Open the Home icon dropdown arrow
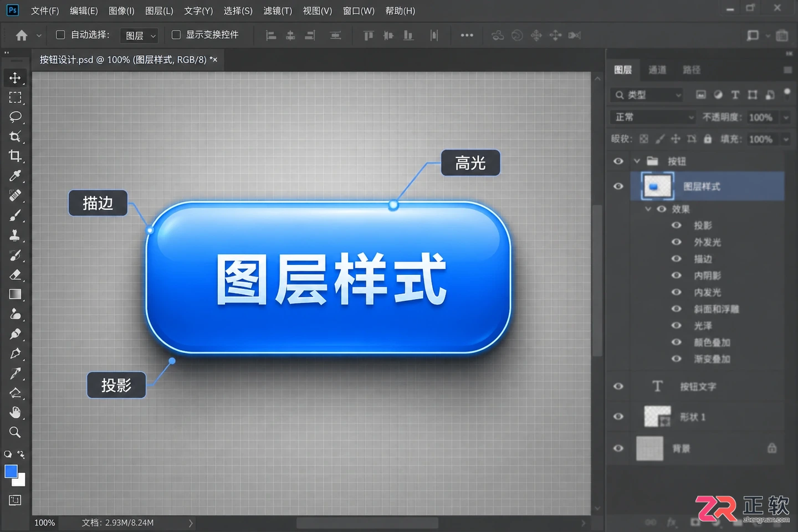The image size is (798, 532). 39,35
